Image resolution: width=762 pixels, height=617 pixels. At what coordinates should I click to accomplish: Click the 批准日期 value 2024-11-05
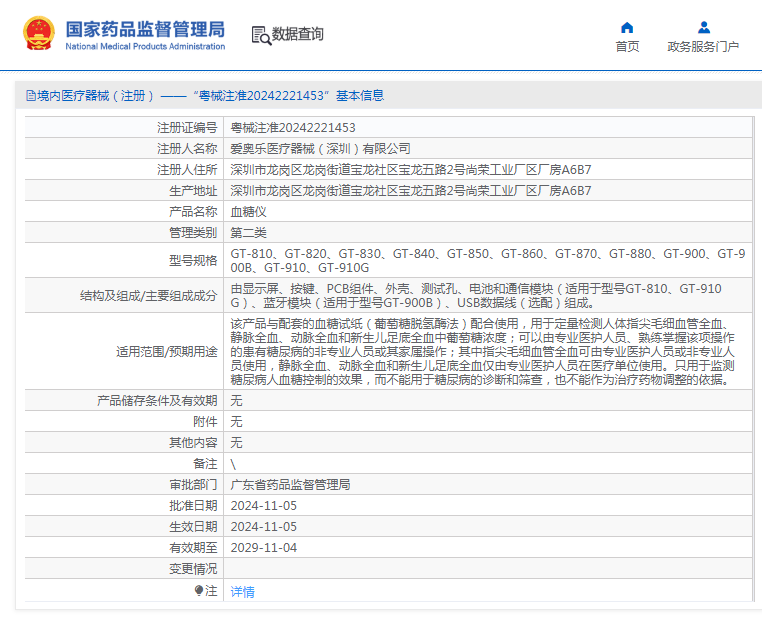pos(263,506)
